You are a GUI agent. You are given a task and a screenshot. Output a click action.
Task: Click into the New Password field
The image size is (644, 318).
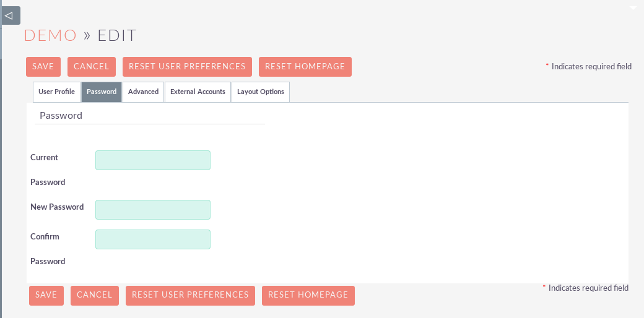(x=153, y=210)
